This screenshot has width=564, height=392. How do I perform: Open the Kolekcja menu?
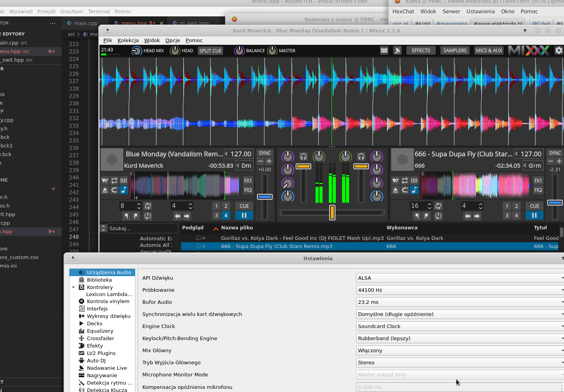click(x=128, y=40)
